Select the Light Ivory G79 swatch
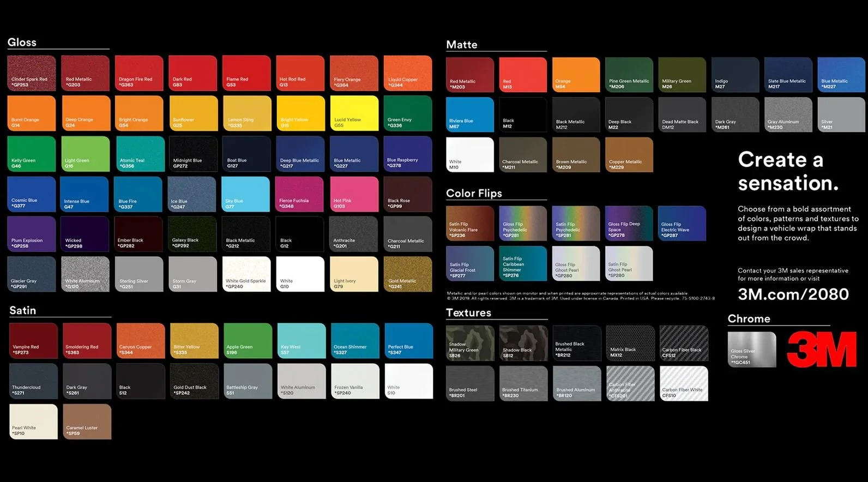Viewport: 868px width, 482px height. [354, 274]
